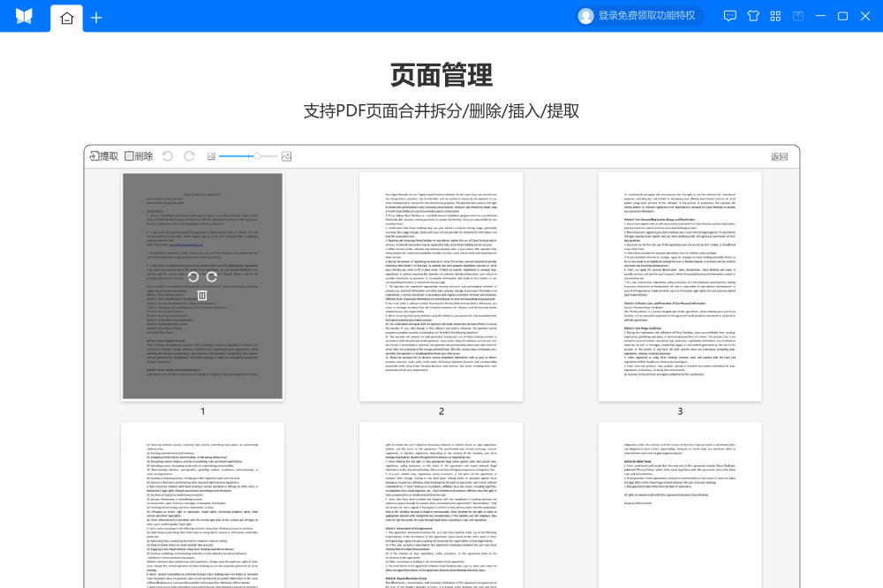Delete page 1 using the trash icon

[x=202, y=295]
